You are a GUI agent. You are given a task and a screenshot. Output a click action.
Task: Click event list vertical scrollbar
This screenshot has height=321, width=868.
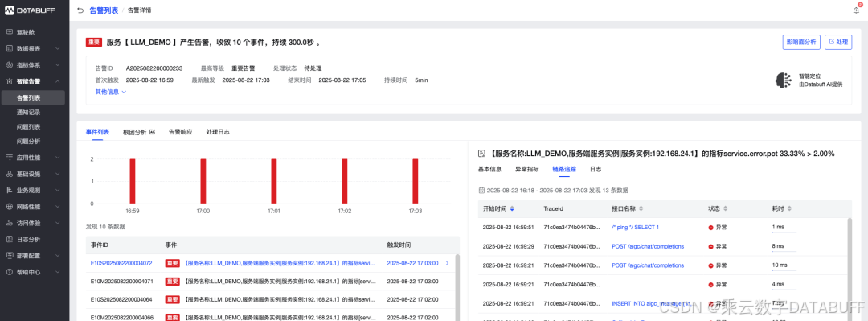pyautogui.click(x=457, y=287)
